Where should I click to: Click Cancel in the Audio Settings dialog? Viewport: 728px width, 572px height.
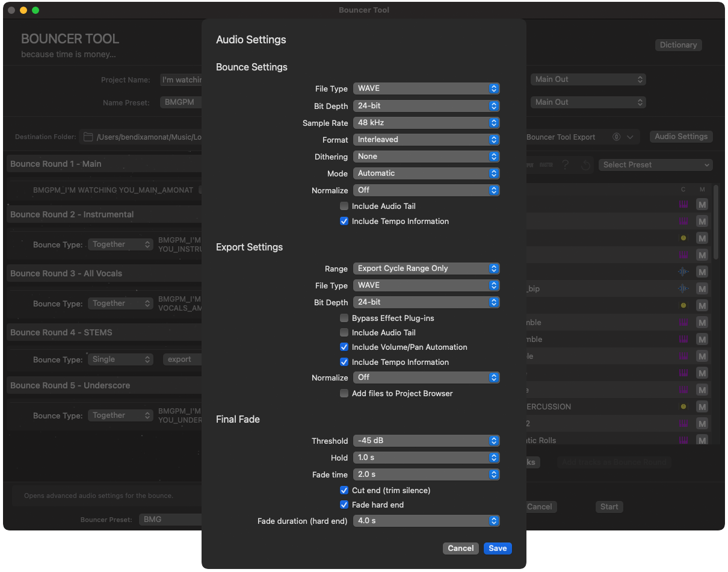460,549
